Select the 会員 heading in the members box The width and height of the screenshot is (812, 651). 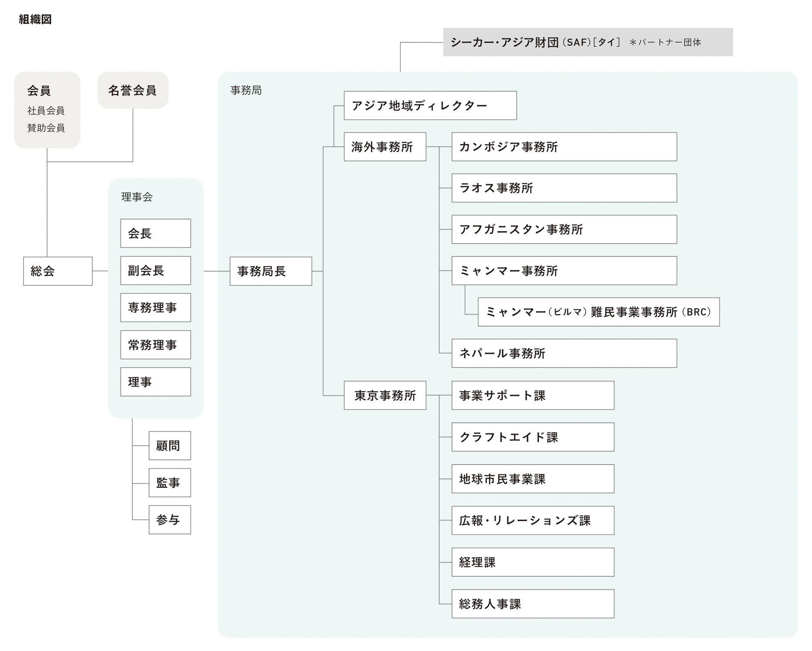click(x=39, y=91)
